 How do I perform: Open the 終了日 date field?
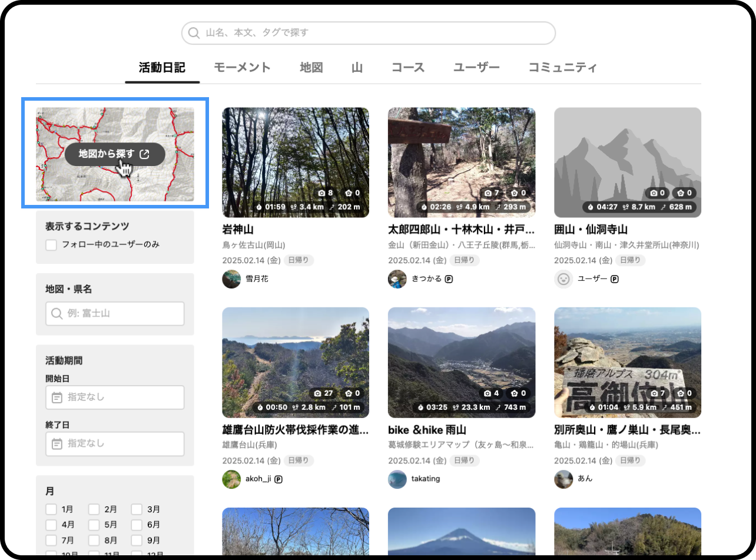(115, 444)
